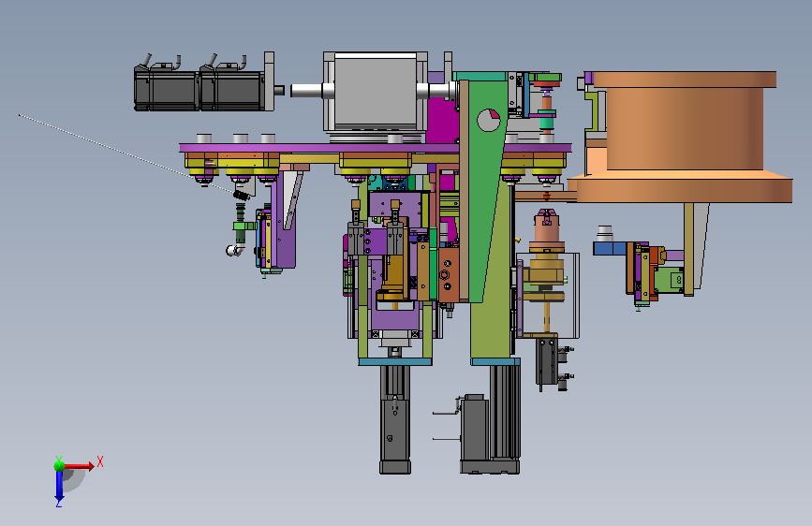The height and width of the screenshot is (526, 812).
Task: Select the golden-brown part in center assembly
Action: pos(393,274)
